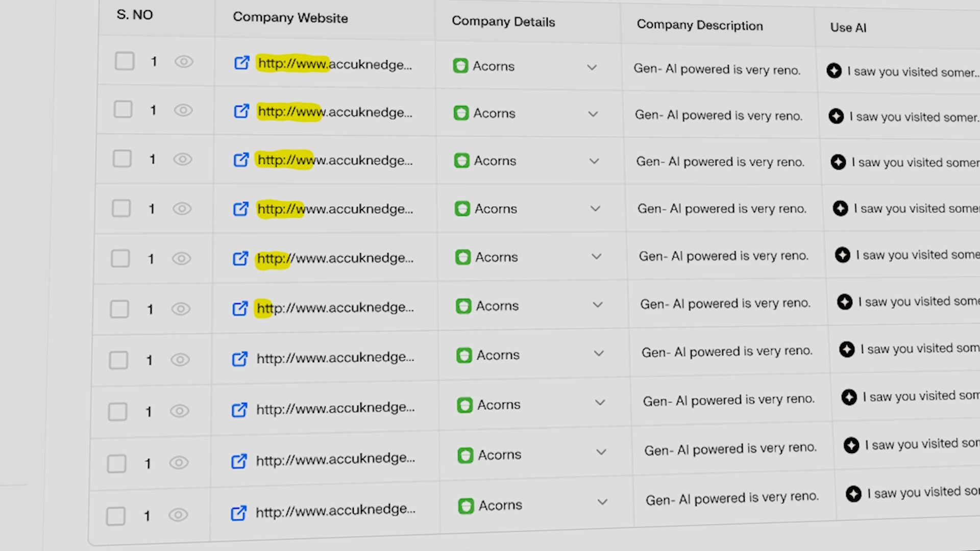Tick the checkbox in the tenth row
This screenshot has height=551, width=980.
pos(116,516)
